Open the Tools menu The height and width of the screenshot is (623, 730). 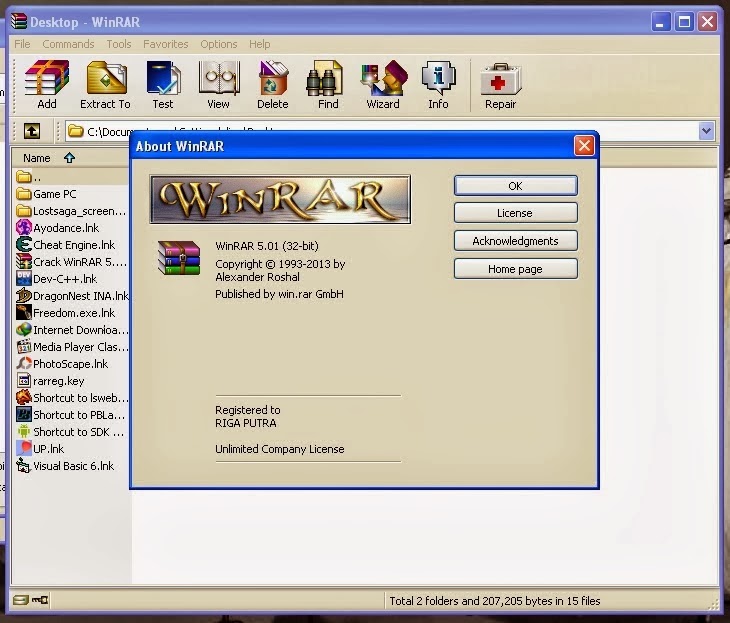(119, 44)
